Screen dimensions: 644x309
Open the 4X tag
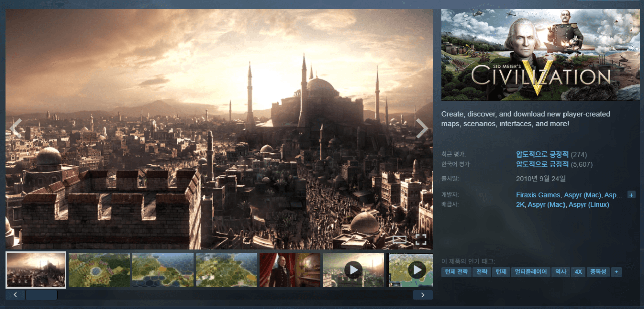click(578, 272)
